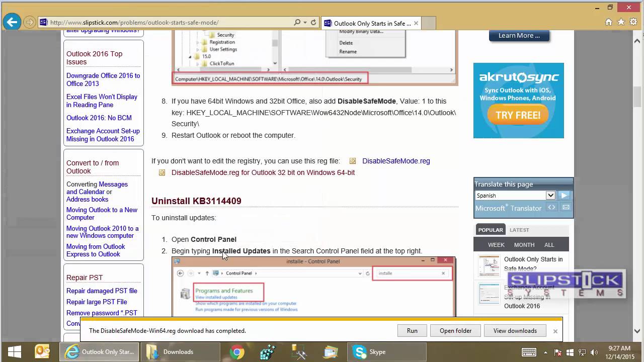Close the Outlook Only Starts in Safe tab
The width and height of the screenshot is (644, 362).
[416, 23]
